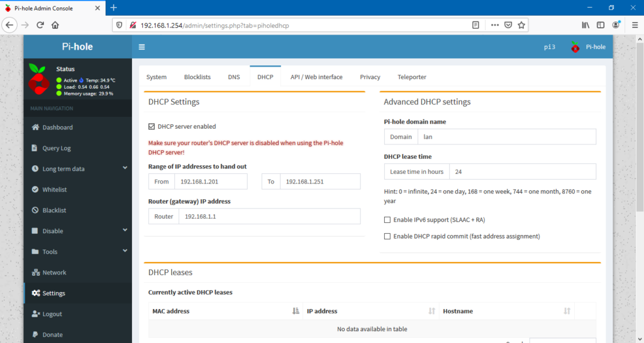Click the Save to Pocket icon
Screen dimensions: 644x343
click(x=508, y=25)
